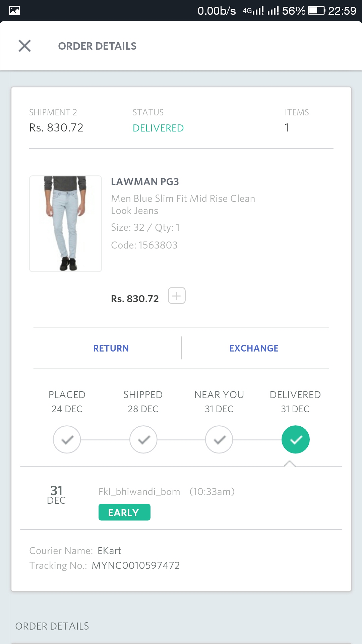Tap the tracking number MYNC0010597472
The image size is (362, 644).
pyautogui.click(x=136, y=566)
